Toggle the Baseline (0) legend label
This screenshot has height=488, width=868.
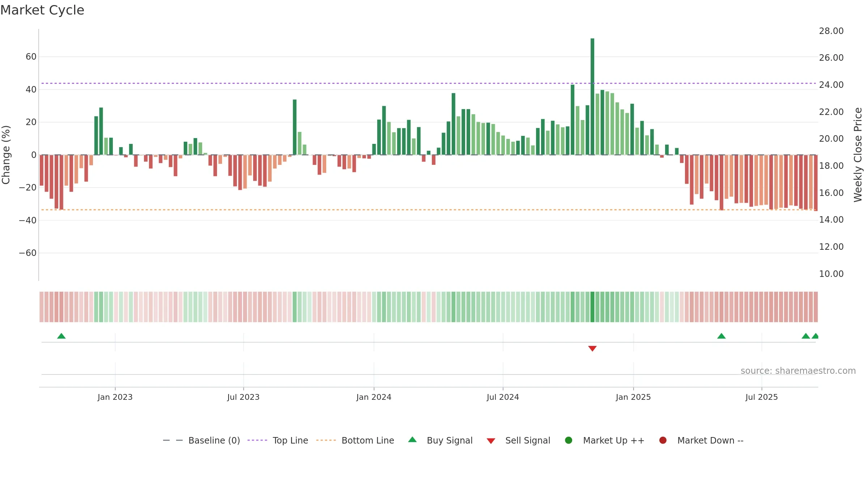pyautogui.click(x=214, y=440)
